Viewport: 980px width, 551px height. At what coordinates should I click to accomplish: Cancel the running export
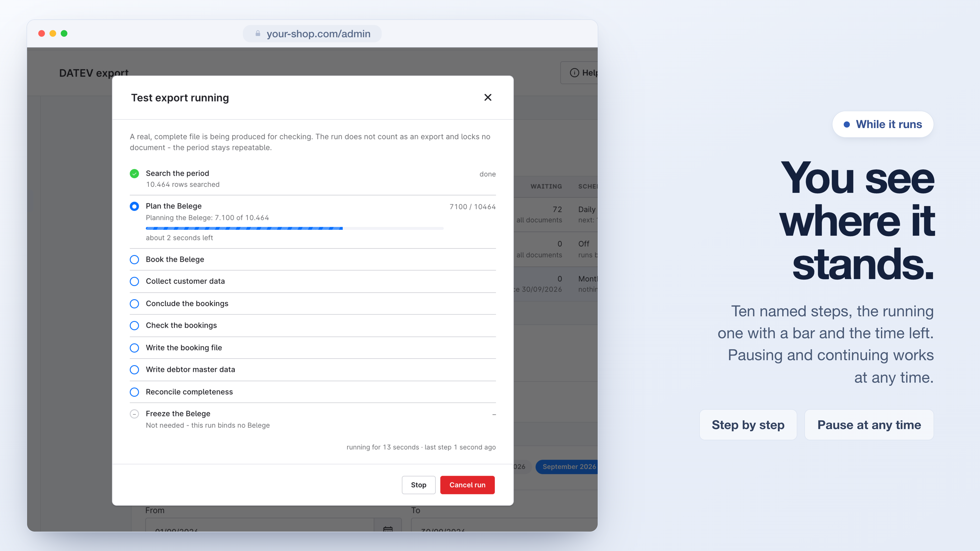[467, 485]
